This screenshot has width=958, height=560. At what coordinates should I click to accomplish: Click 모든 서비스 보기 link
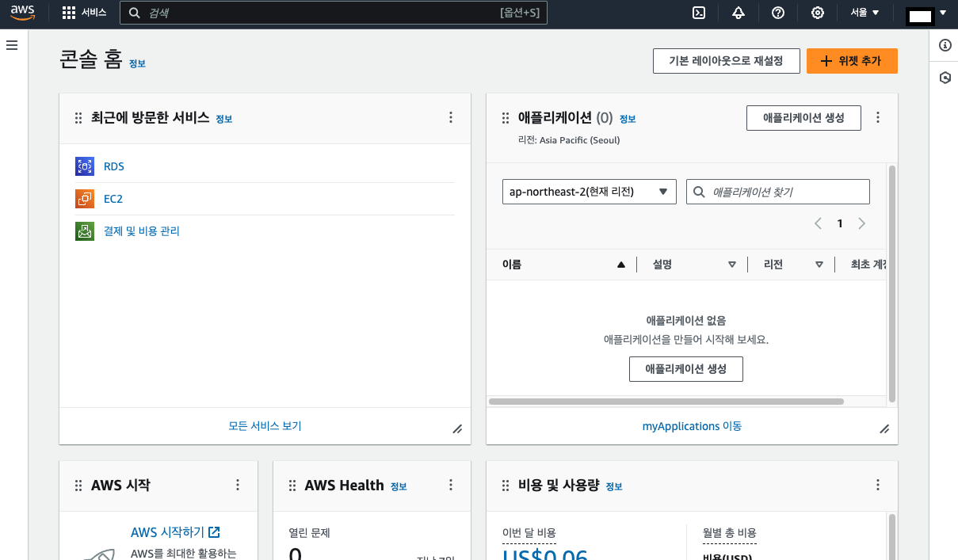[265, 425]
